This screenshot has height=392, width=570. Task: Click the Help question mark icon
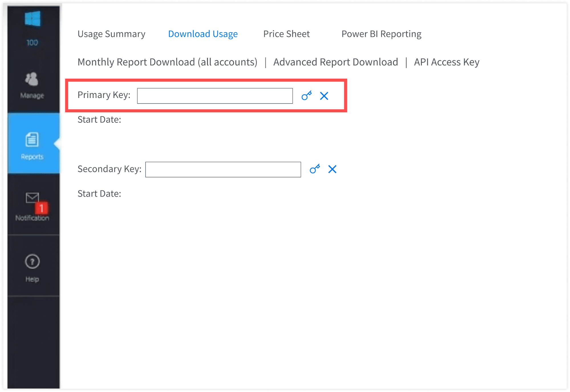pyautogui.click(x=32, y=262)
